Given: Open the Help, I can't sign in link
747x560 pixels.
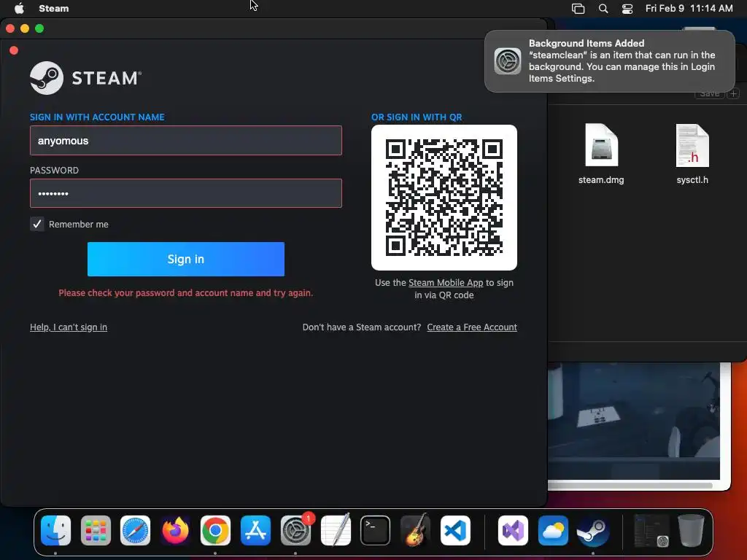Looking at the screenshot, I should pyautogui.click(x=69, y=327).
